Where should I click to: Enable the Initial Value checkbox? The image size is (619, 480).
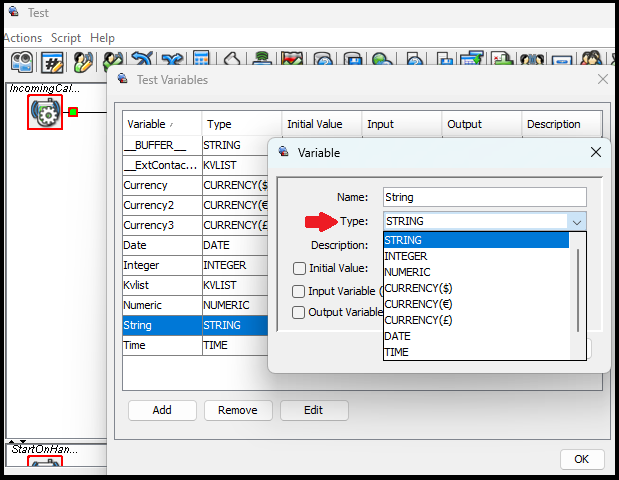pos(299,268)
